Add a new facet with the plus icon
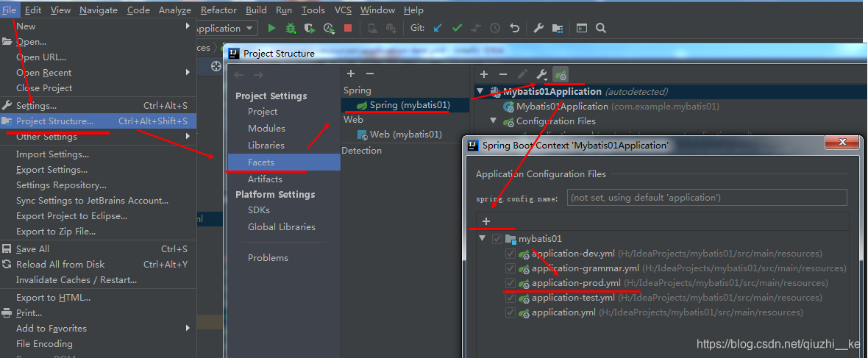Image resolution: width=868 pixels, height=358 pixels. pyautogui.click(x=350, y=74)
